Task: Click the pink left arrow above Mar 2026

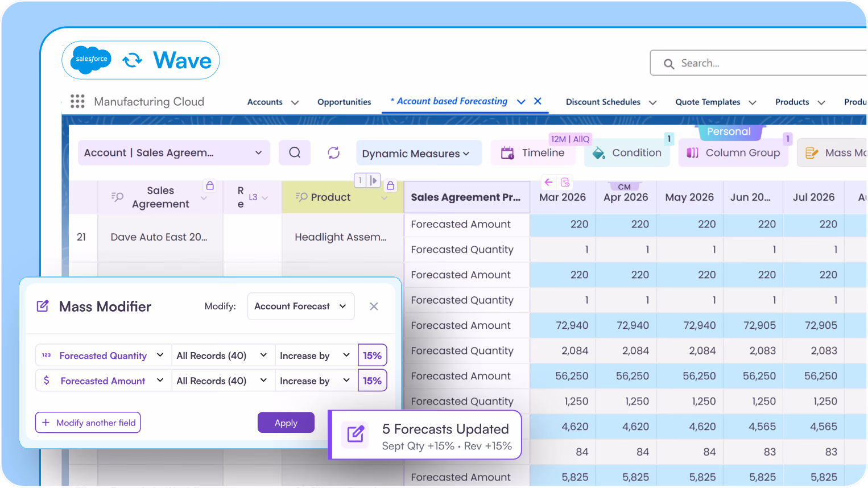Action: tap(548, 182)
